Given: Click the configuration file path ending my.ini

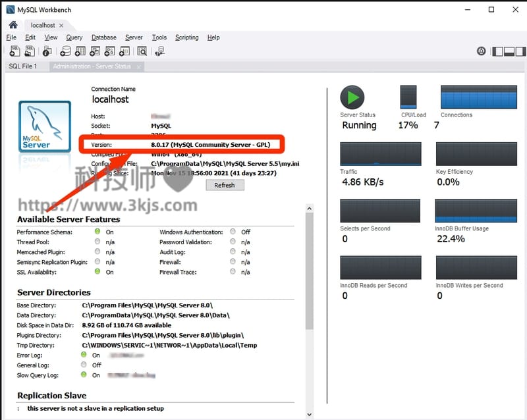Looking at the screenshot, I should click(225, 164).
